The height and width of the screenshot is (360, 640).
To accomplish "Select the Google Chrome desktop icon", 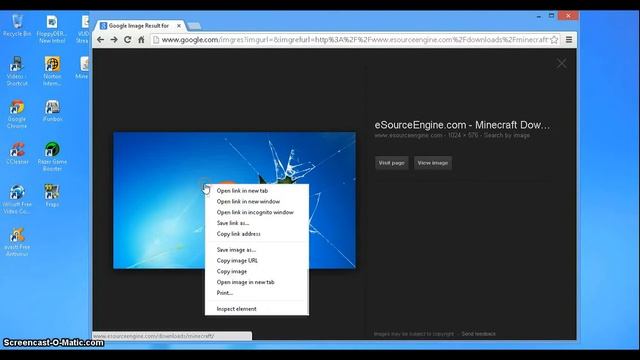I will tap(17, 114).
